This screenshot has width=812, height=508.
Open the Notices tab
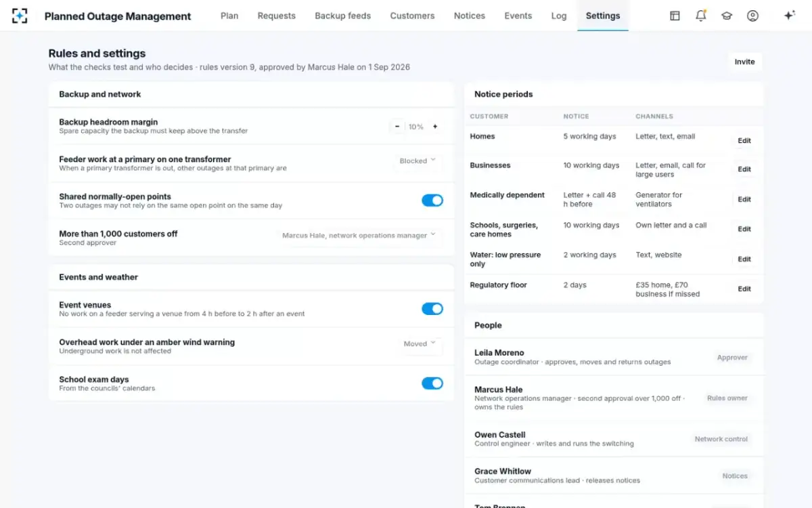(470, 16)
